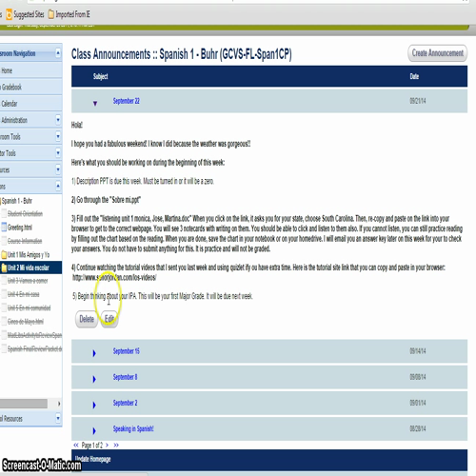This screenshot has height=476, width=476.
Task: Expand the Classroom Tools dropdown arrow
Action: coord(58,136)
